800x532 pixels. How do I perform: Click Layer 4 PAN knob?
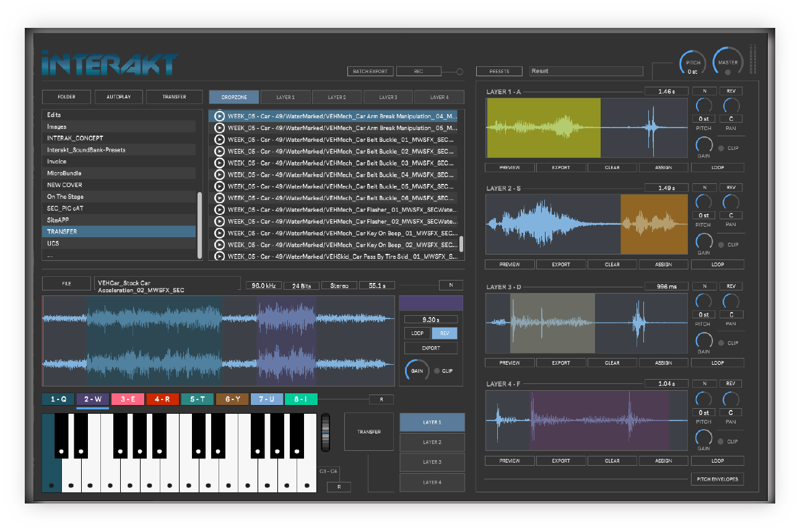pos(731,399)
